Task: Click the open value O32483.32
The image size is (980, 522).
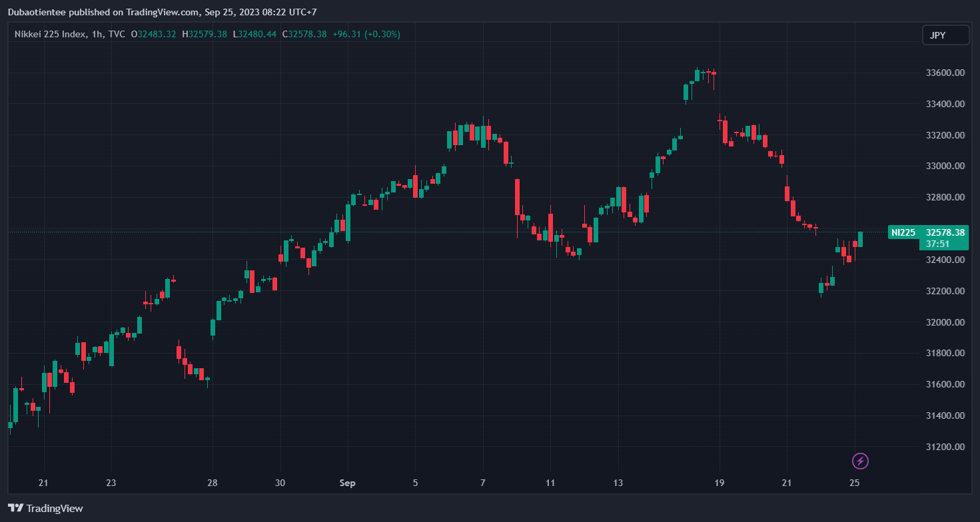Action: pos(153,34)
